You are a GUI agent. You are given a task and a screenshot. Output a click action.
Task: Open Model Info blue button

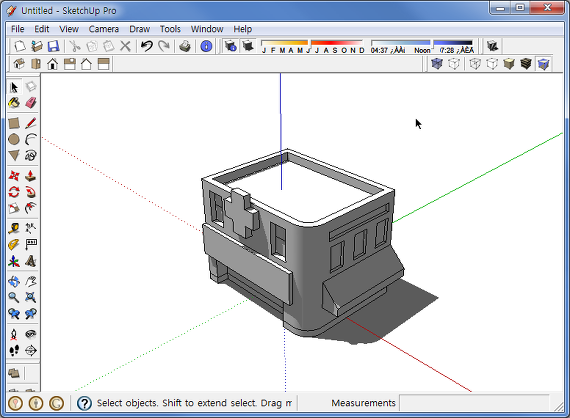pos(206,46)
